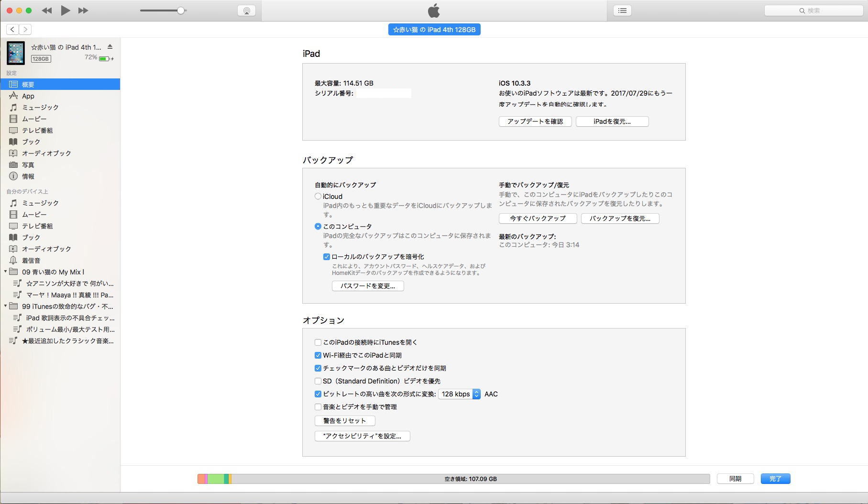This screenshot has height=504, width=868.
Task: Click the play button
Action: [x=66, y=11]
